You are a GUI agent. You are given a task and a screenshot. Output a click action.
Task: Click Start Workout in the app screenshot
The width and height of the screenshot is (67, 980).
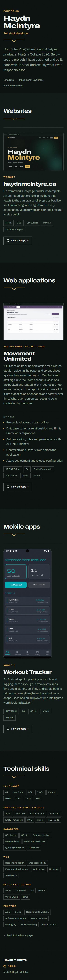pos(16,585)
